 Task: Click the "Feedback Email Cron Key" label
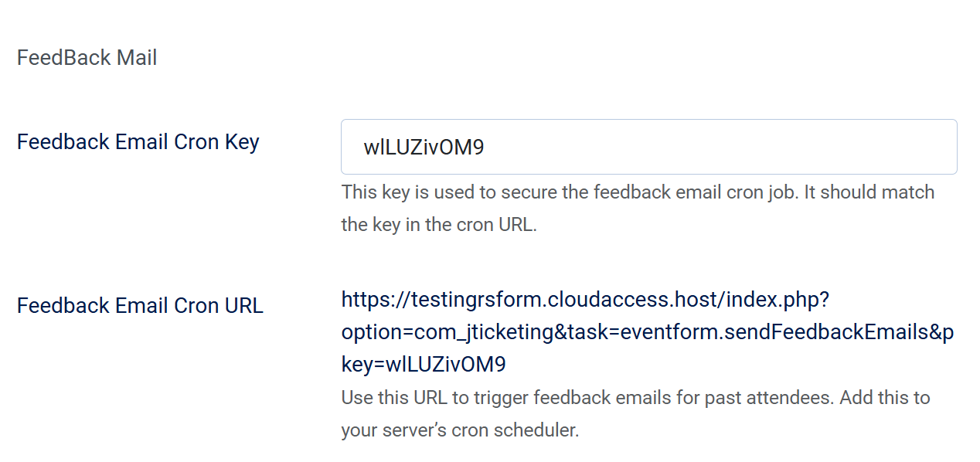click(138, 142)
